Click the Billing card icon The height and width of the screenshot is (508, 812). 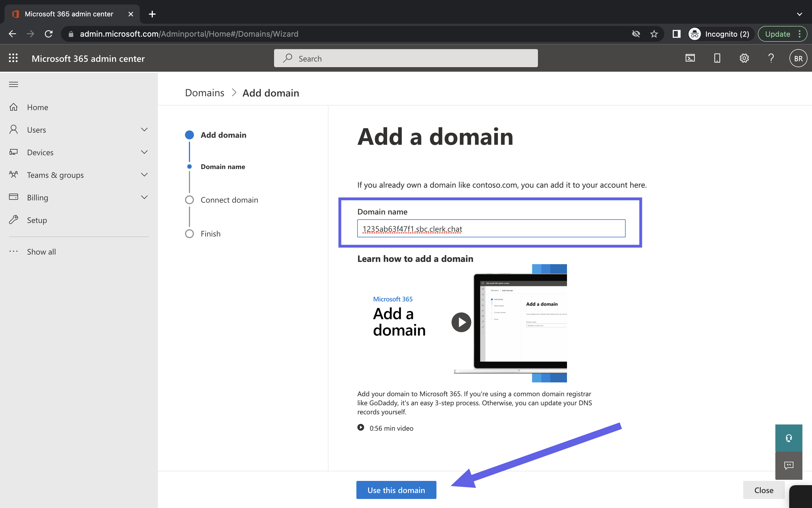[x=14, y=197]
